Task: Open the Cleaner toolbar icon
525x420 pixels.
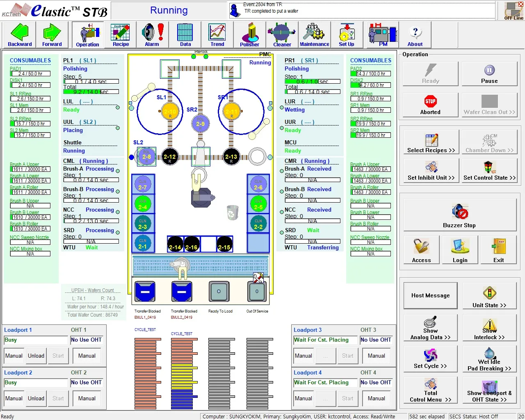Action: (282, 35)
